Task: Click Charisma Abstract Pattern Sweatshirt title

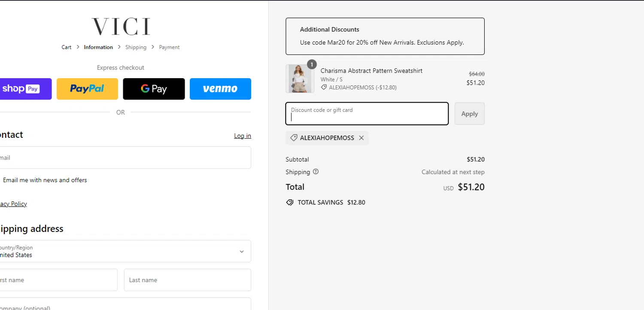Action: (x=371, y=71)
